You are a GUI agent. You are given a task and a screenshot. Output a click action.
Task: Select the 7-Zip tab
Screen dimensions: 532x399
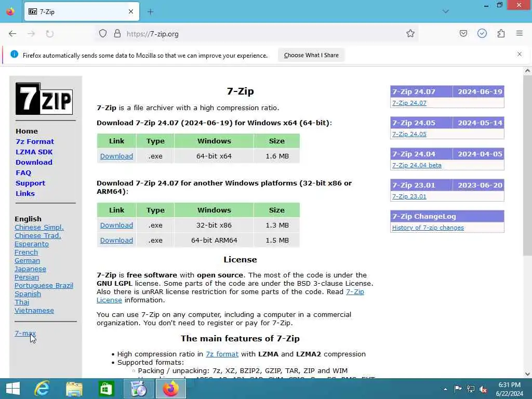(x=82, y=12)
